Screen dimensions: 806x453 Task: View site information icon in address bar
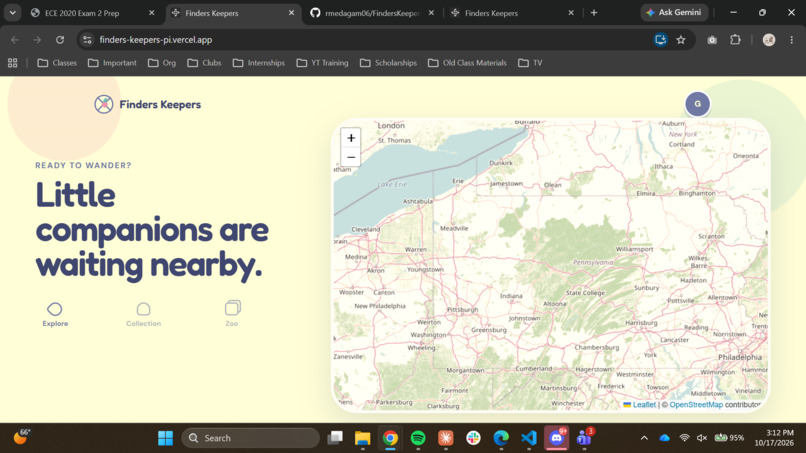[x=87, y=40]
